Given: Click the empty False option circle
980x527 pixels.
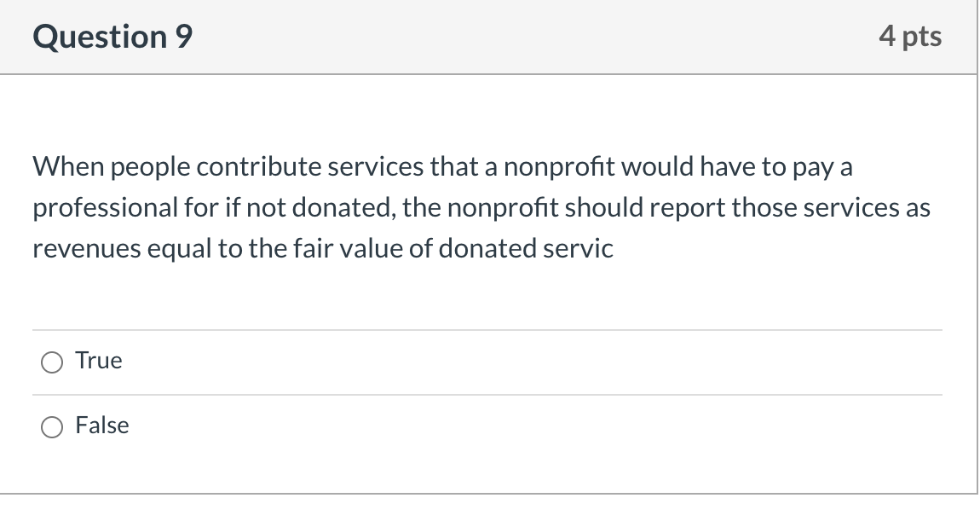Looking at the screenshot, I should (x=51, y=426).
